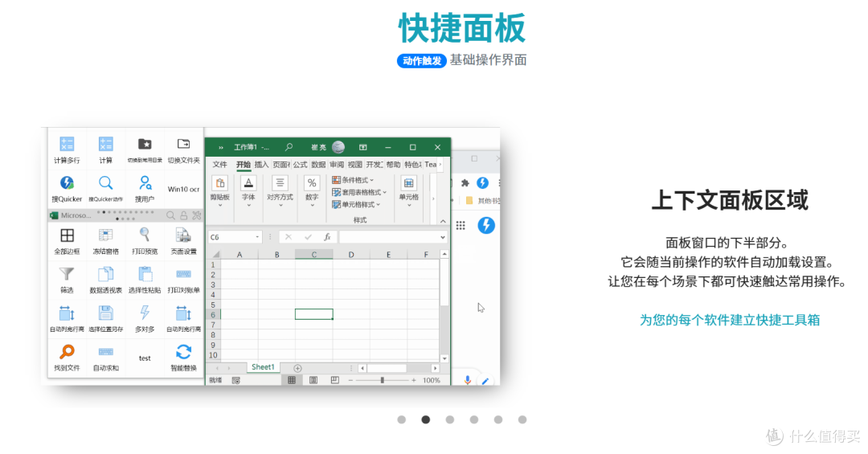This screenshot has width=868, height=454.
Task: Open 打印预览 print preview action
Action: [x=145, y=241]
